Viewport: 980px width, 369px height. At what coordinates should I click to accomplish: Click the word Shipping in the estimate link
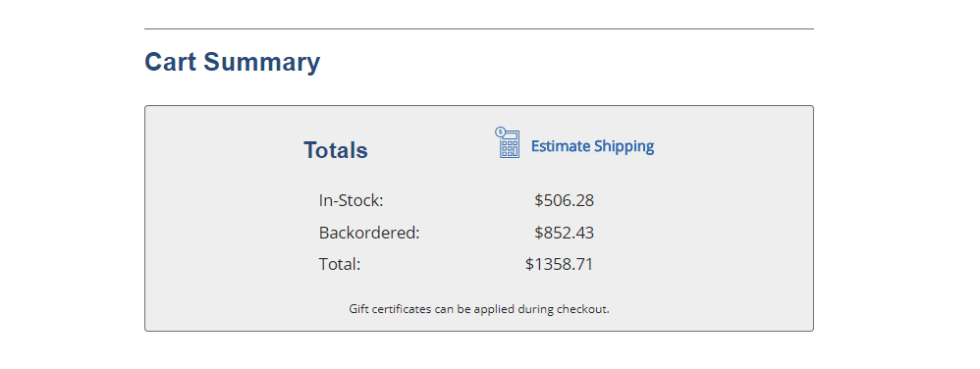[624, 146]
